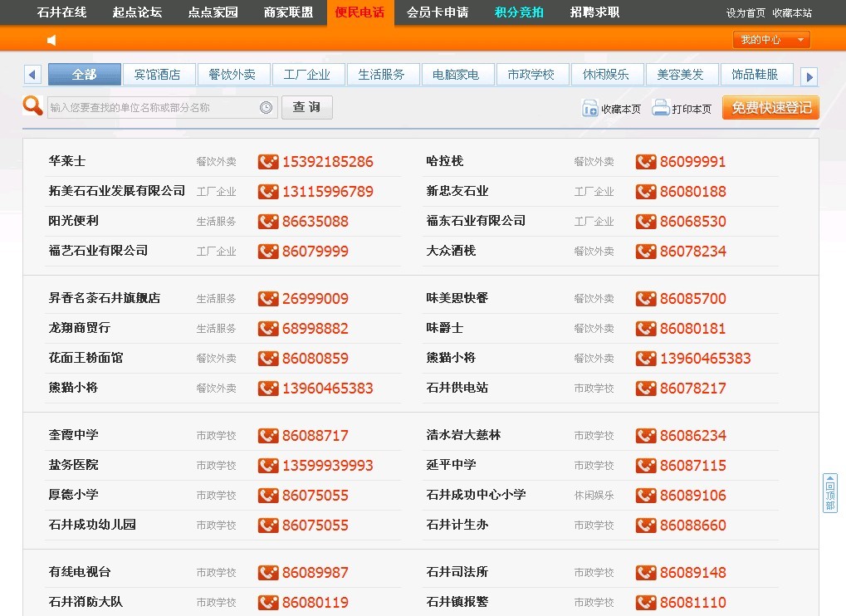
Task: Switch to the 餐饮外卖 category tab
Action: tap(232, 75)
